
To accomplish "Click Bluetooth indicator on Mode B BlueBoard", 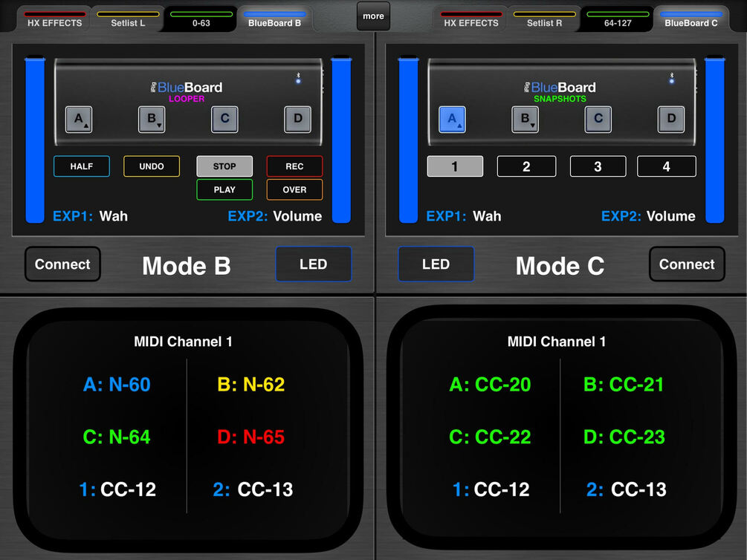I will tap(298, 78).
